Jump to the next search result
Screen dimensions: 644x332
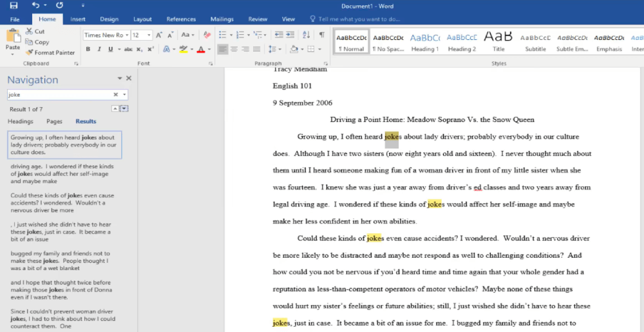point(124,109)
